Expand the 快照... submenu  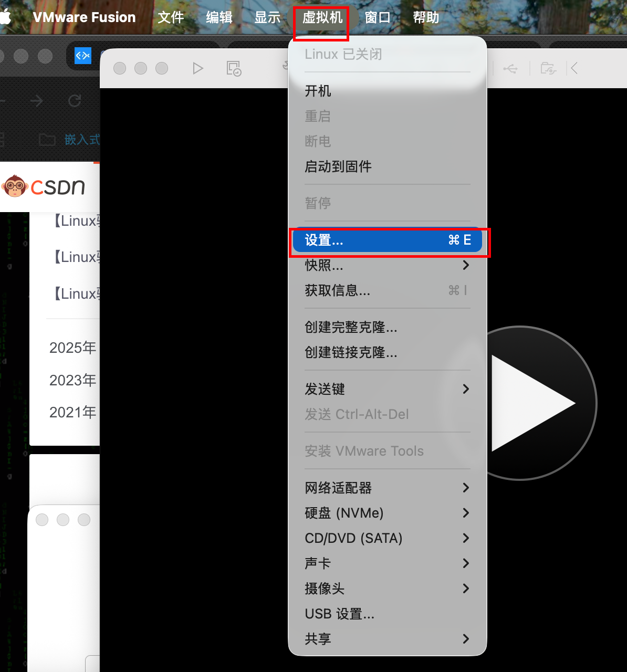point(388,265)
